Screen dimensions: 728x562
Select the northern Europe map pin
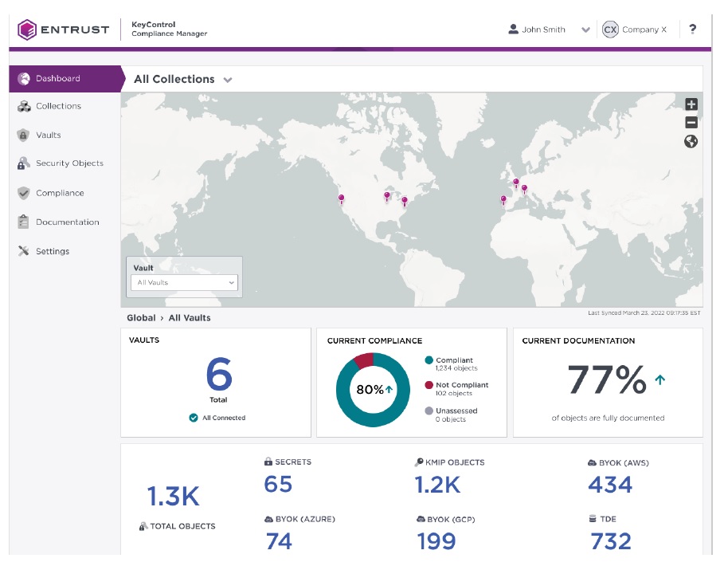516,183
